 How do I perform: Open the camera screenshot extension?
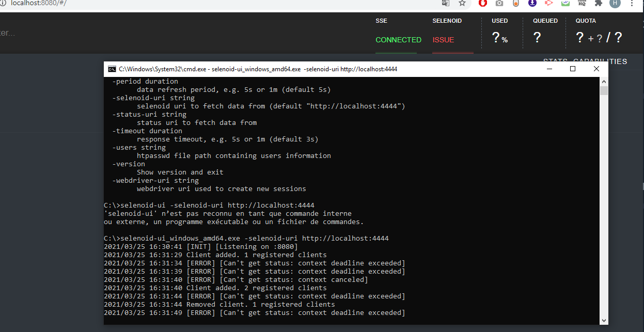499,3
